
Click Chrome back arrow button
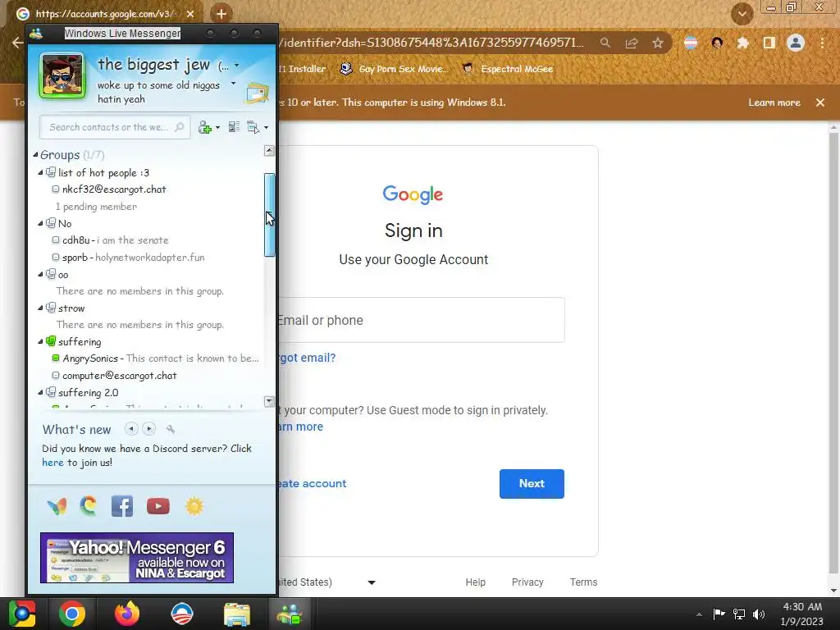(17, 43)
